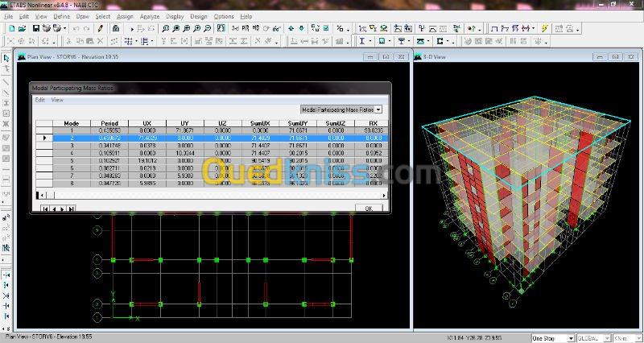This screenshot has width=644, height=343.
Task: Select the Mode 5 row in the table
Action: click(212, 160)
